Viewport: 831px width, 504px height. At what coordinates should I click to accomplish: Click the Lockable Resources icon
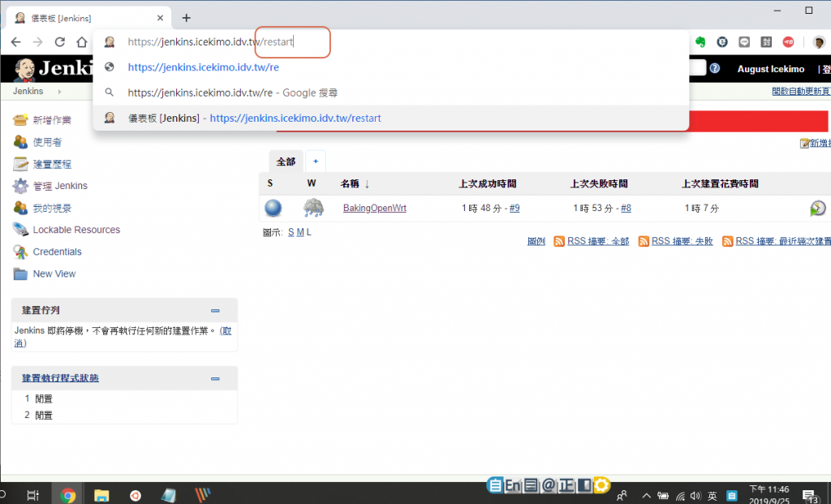coord(20,230)
